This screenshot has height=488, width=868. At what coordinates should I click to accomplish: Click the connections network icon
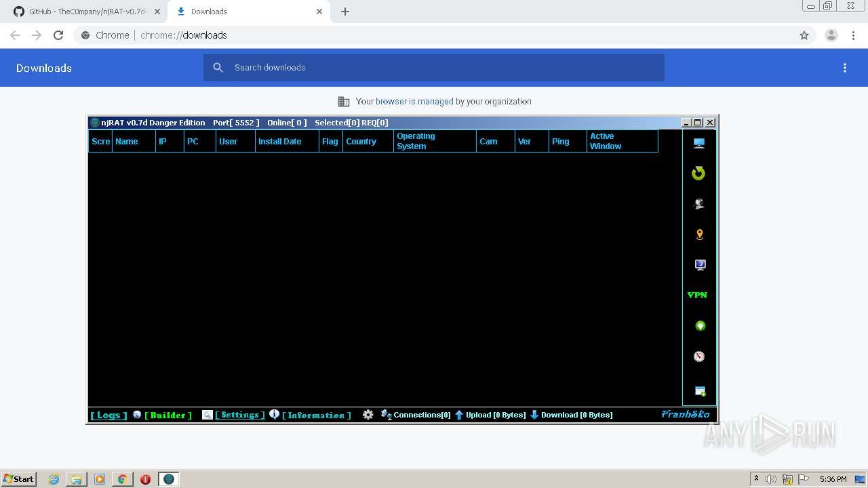pyautogui.click(x=386, y=415)
